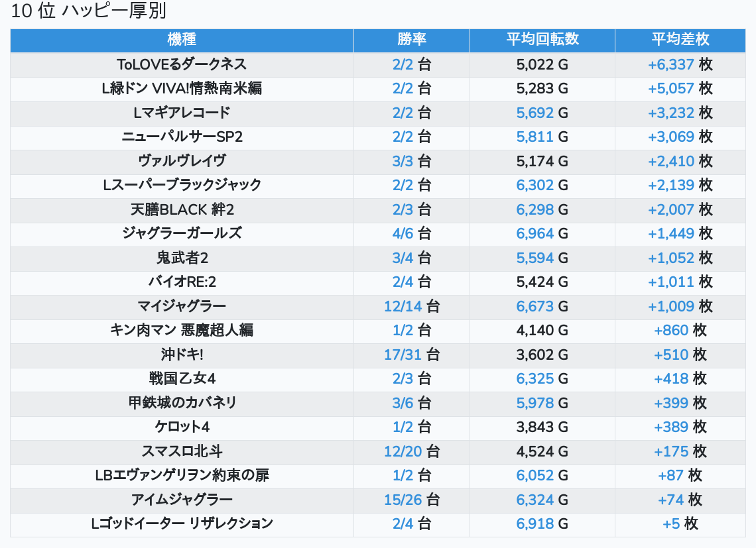Screen dimensions: 756x548
Task: Click the 17/31 台 win rate value
Action: click(412, 355)
